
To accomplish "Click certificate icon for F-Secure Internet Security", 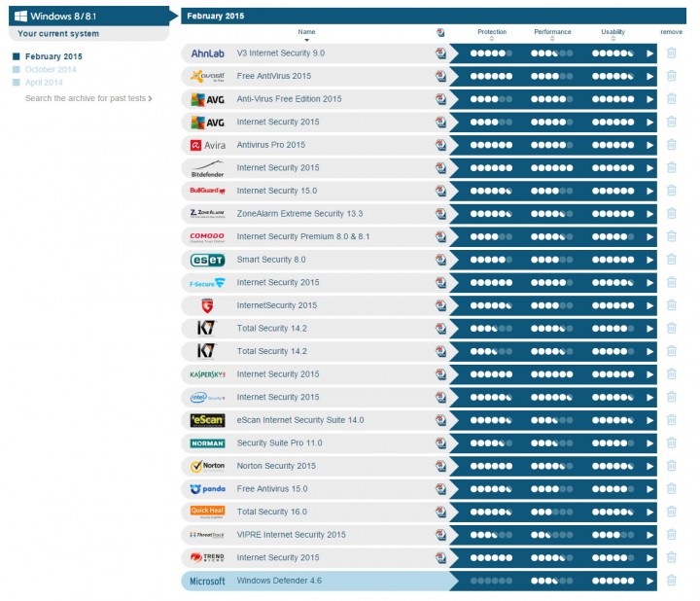I will coord(440,282).
